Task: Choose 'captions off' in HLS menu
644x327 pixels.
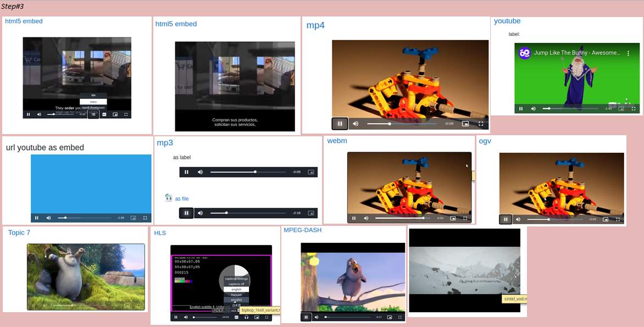Action: 236,284
